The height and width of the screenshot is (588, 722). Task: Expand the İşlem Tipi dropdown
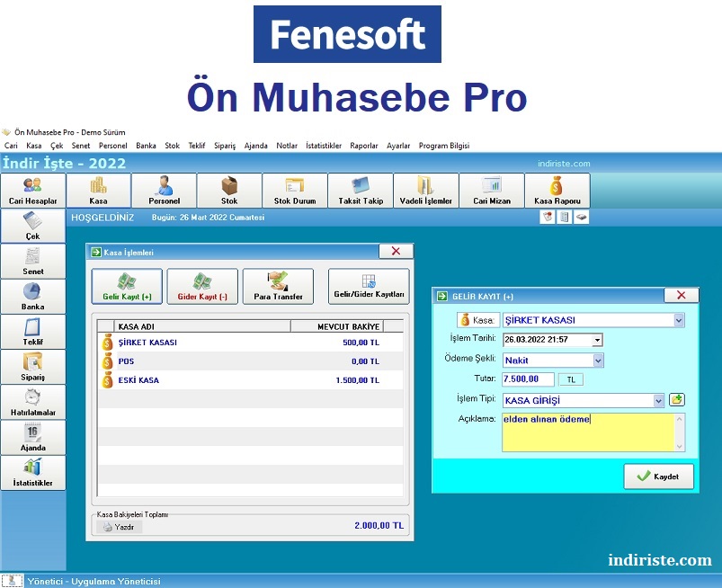(x=658, y=401)
